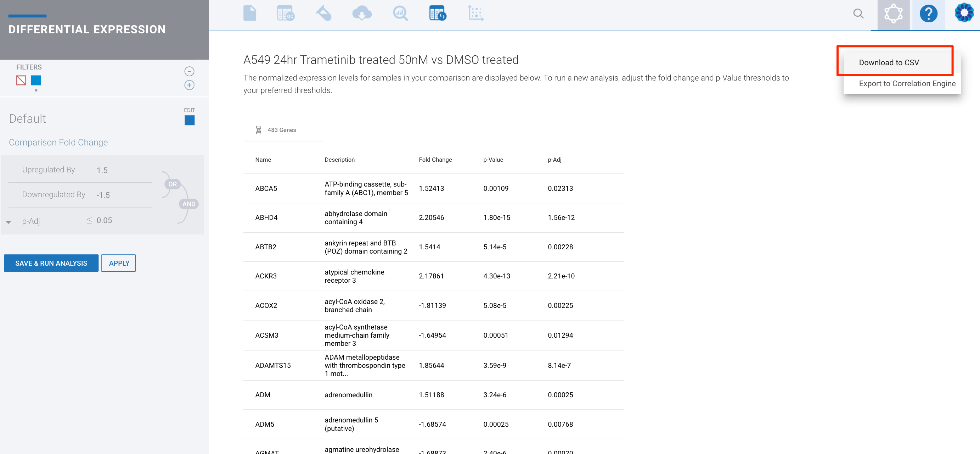The width and height of the screenshot is (980, 454).
Task: Expand the p-Adj dropdown arrow
Action: [9, 222]
